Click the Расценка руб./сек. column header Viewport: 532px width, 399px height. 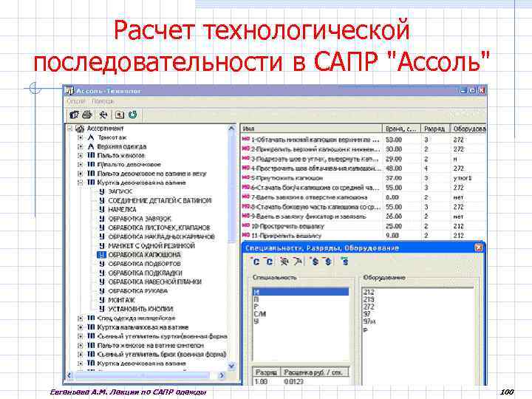[315, 372]
